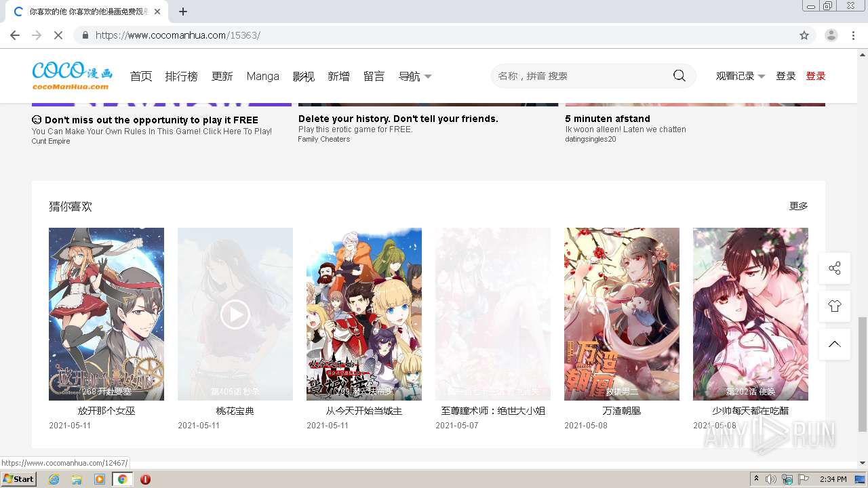Click the title 放开那个女巫
Viewport: 868px width, 488px height.
tap(106, 411)
